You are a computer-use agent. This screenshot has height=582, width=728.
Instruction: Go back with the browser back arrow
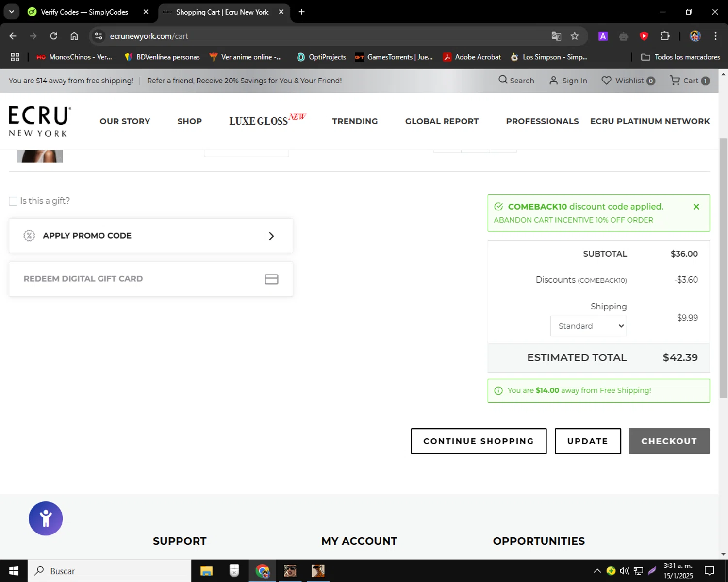click(x=13, y=36)
